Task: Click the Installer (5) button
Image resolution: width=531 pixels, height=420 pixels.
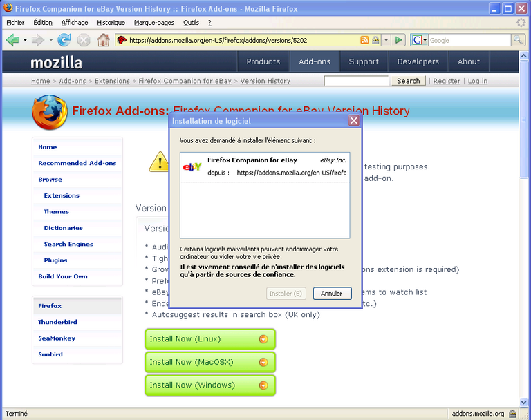Action: [x=286, y=294]
